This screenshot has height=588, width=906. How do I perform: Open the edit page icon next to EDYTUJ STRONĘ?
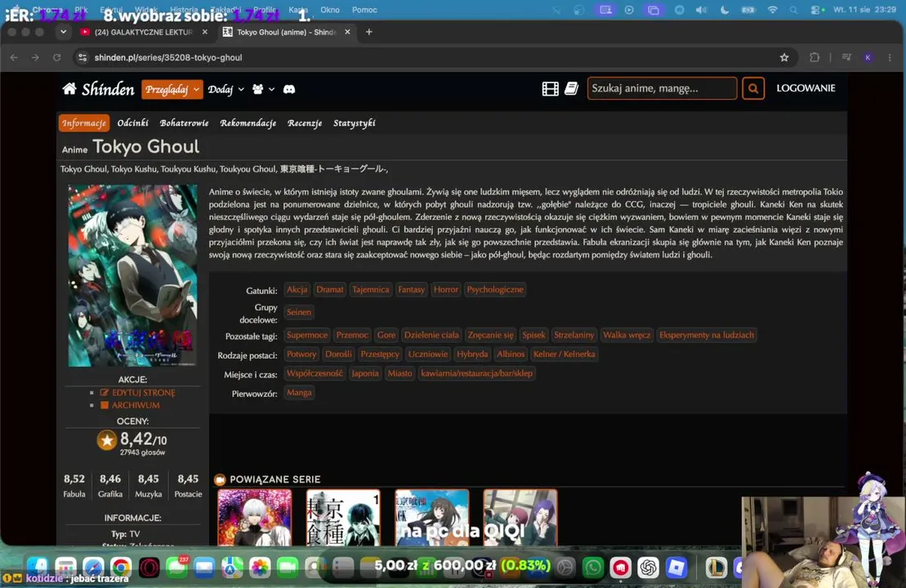(105, 392)
